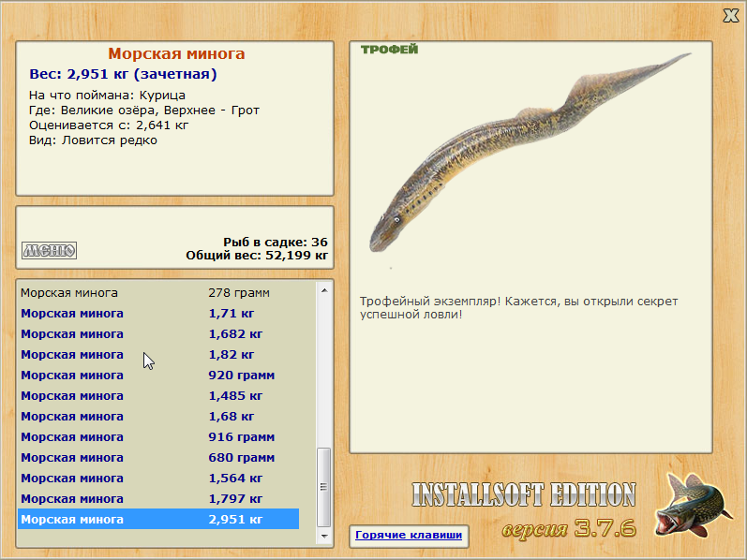Select the Морская минога 1,82 кг entry
This screenshot has width=747, height=560.
tap(158, 354)
